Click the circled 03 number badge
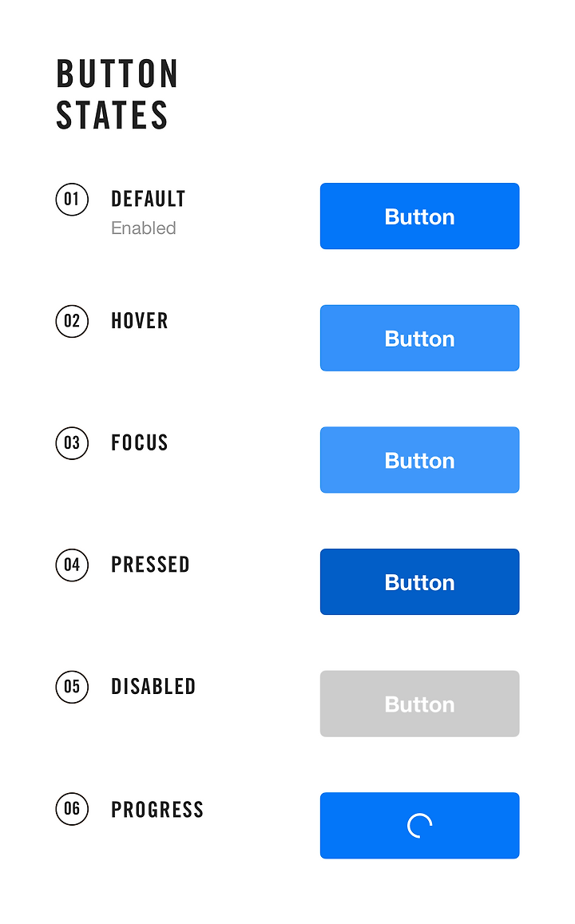The height and width of the screenshot is (924, 575). pos(72,442)
